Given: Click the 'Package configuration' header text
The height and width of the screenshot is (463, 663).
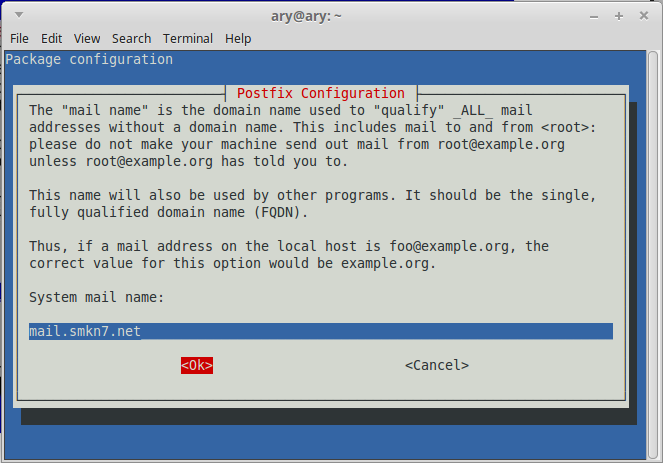Looking at the screenshot, I should click(89, 59).
